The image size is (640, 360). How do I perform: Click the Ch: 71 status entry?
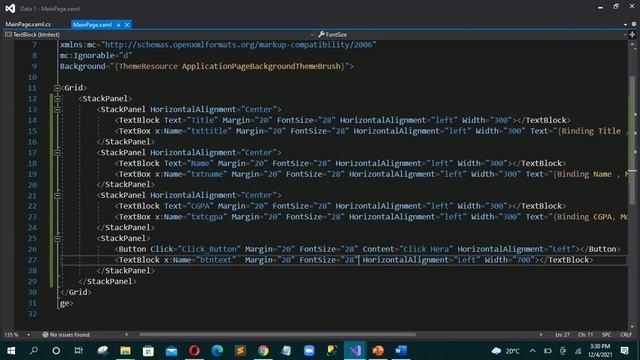585,335
